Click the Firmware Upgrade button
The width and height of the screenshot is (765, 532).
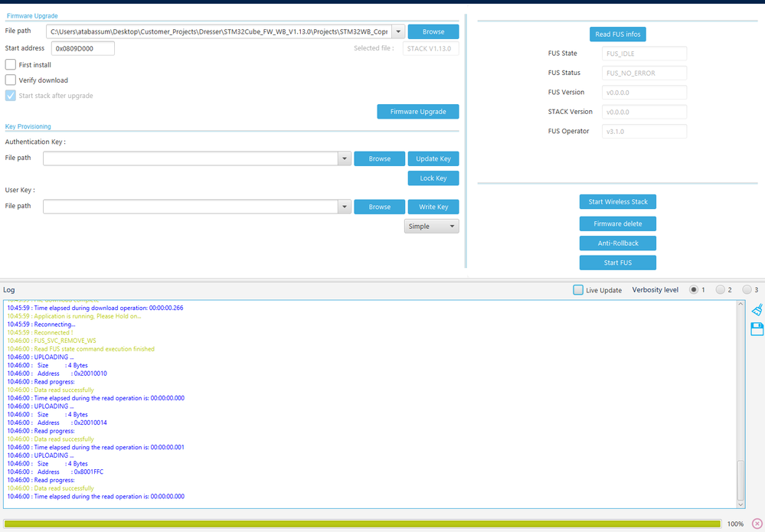[x=417, y=112]
